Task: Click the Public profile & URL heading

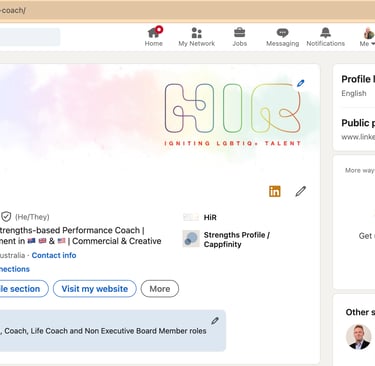Action: 358,123
